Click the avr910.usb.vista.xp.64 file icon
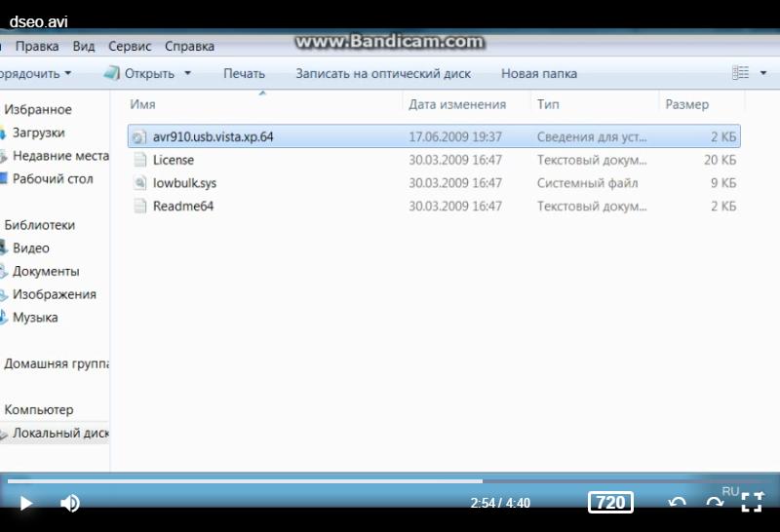 pos(139,136)
